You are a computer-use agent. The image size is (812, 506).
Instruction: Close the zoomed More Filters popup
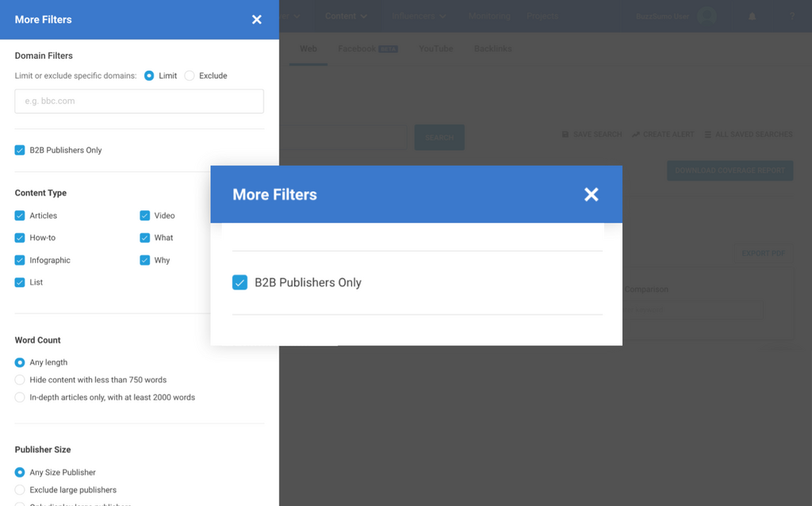591,194
